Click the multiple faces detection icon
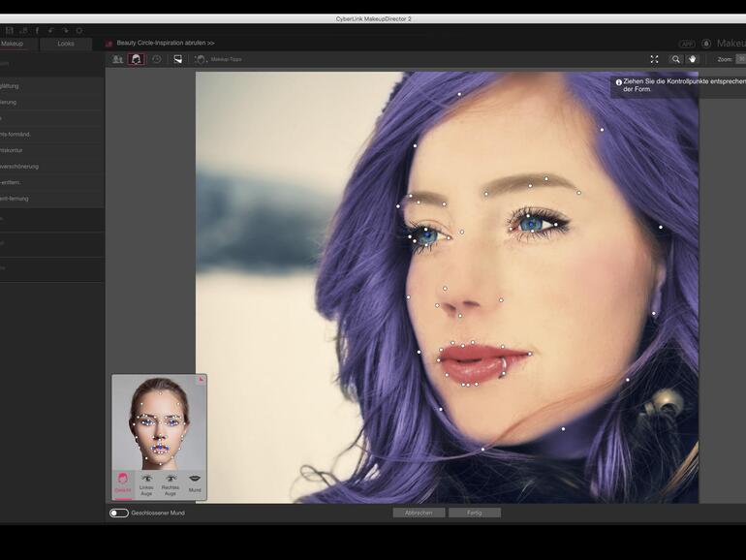This screenshot has height=560, width=746. point(118,59)
